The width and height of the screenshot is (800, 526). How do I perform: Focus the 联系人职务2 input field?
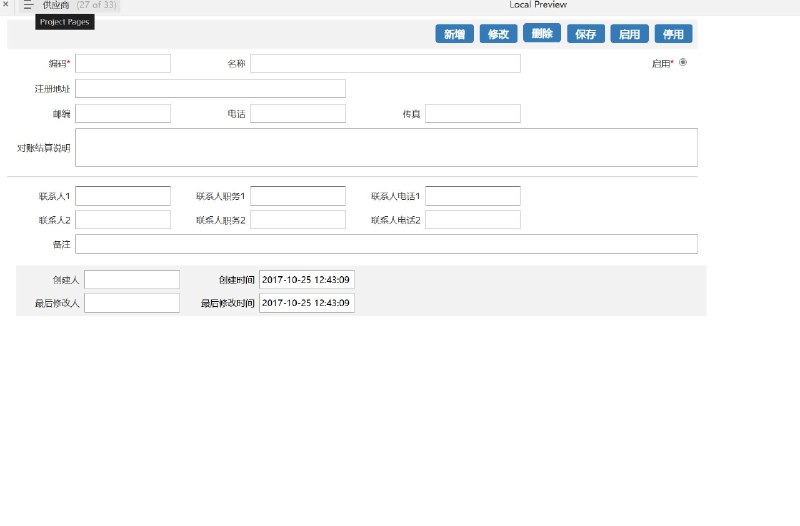tap(298, 219)
